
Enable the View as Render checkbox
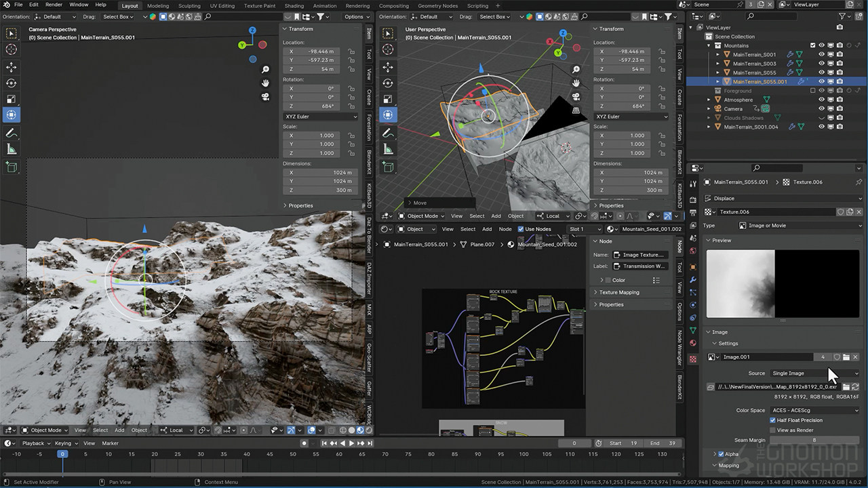coord(772,430)
